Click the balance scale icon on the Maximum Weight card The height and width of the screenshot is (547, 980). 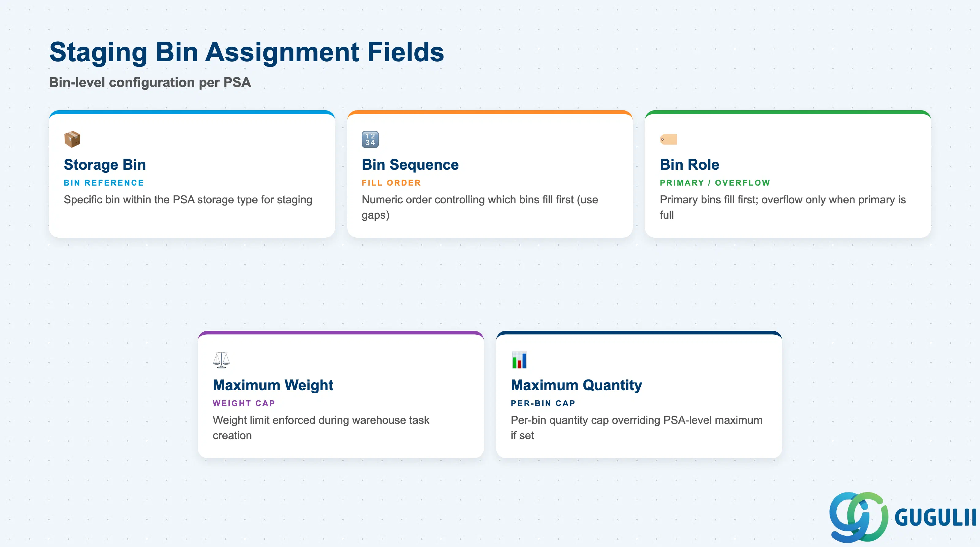coord(221,360)
